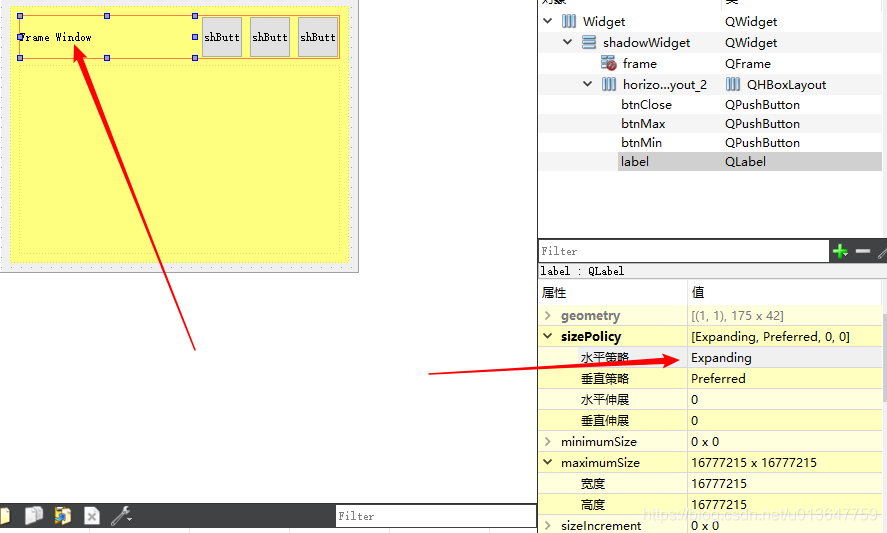The width and height of the screenshot is (887, 533).
Task: Click the horizontal layout icon beside horizo...yout_2
Action: point(609,84)
